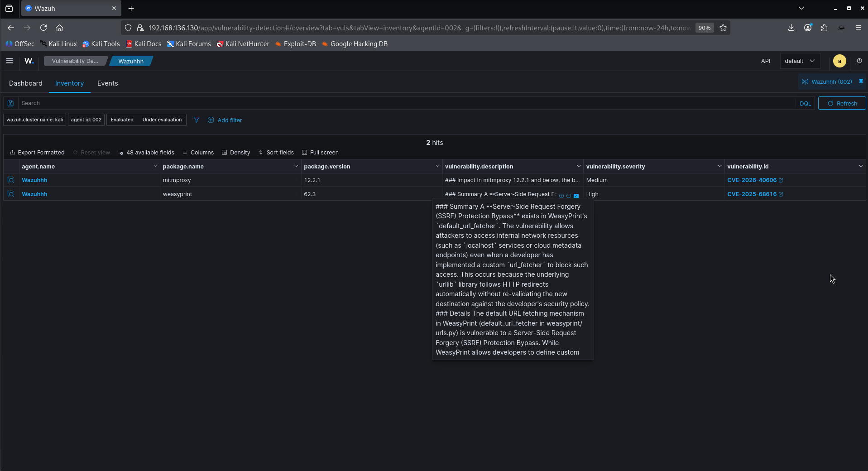The height and width of the screenshot is (471, 868).
Task: View site security lock information
Action: tap(140, 28)
